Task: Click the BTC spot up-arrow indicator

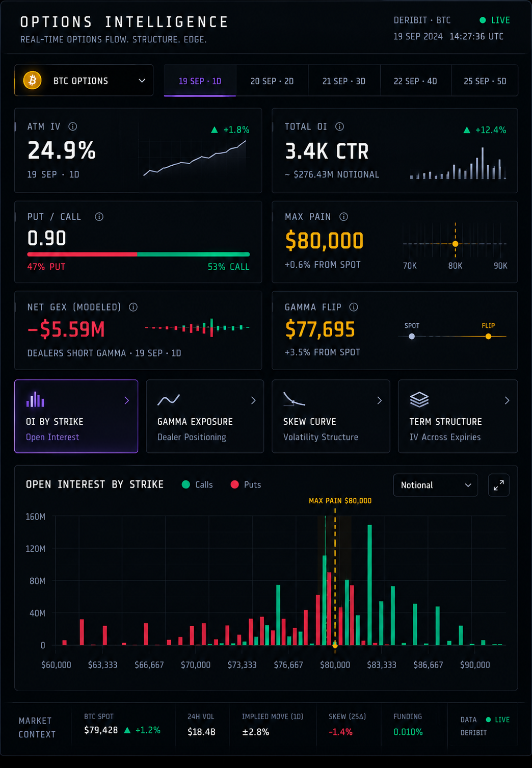Action: [127, 730]
